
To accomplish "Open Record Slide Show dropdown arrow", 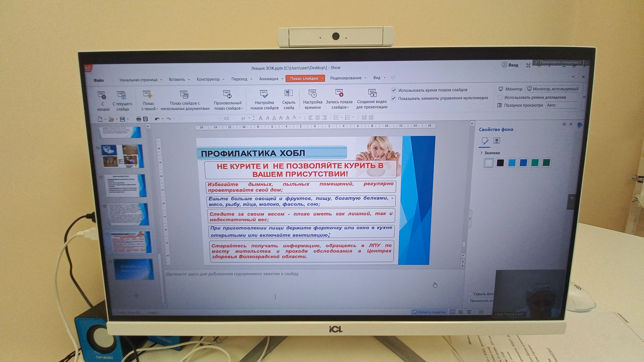I will tap(348, 108).
